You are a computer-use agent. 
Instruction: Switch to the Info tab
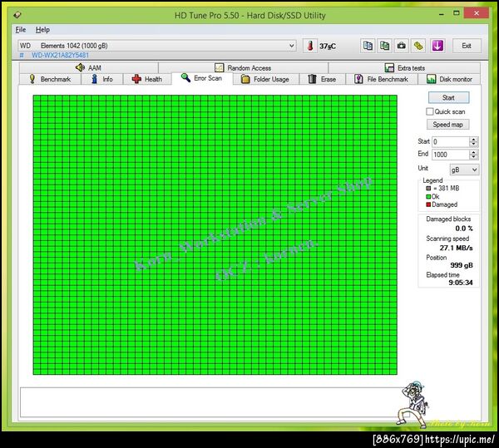point(102,79)
